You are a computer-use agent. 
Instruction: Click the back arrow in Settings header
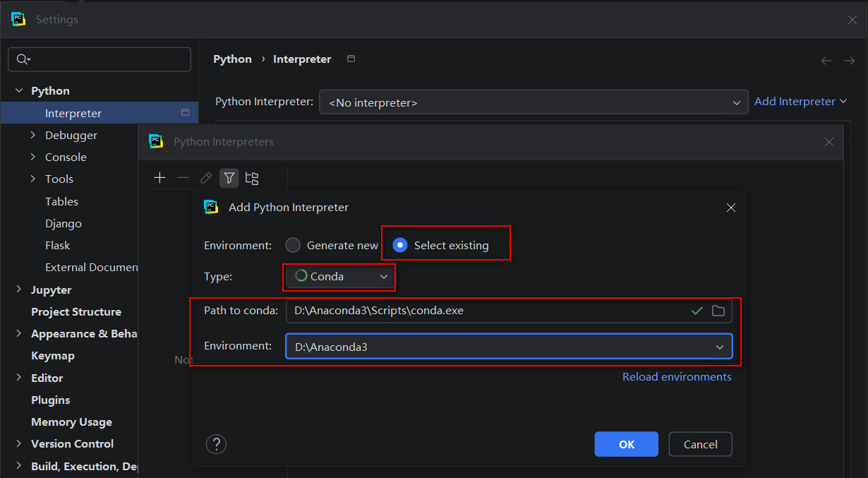coord(826,61)
